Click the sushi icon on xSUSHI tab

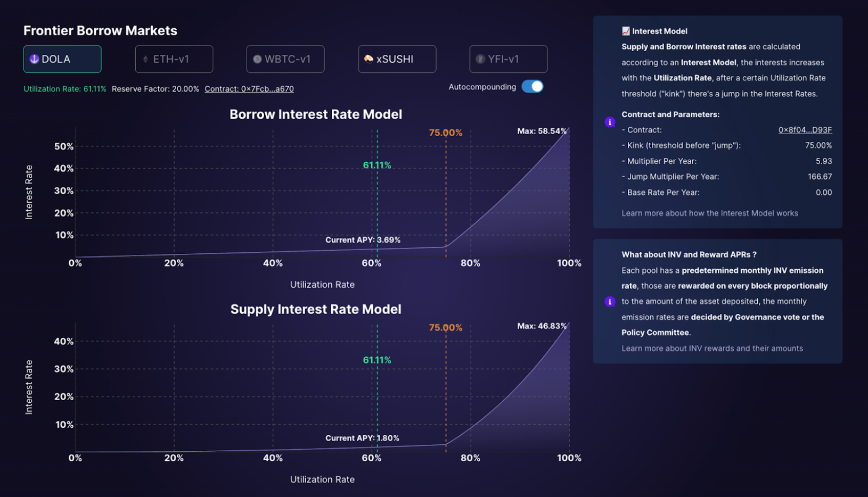tap(369, 59)
